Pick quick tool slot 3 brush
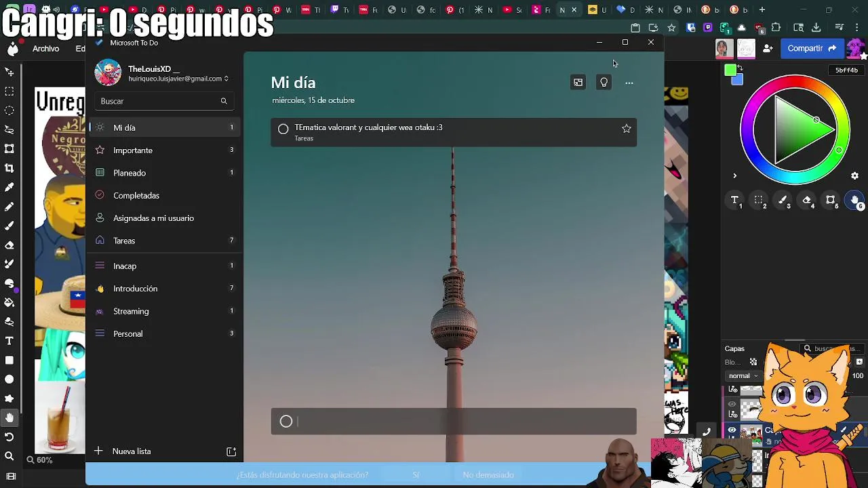This screenshot has height=488, width=868. click(x=783, y=201)
